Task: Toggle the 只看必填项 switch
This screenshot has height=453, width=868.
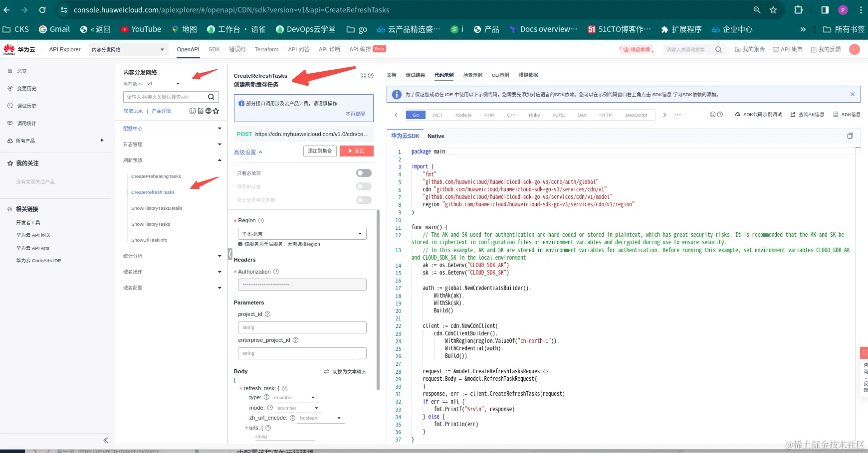Action: pos(364,173)
